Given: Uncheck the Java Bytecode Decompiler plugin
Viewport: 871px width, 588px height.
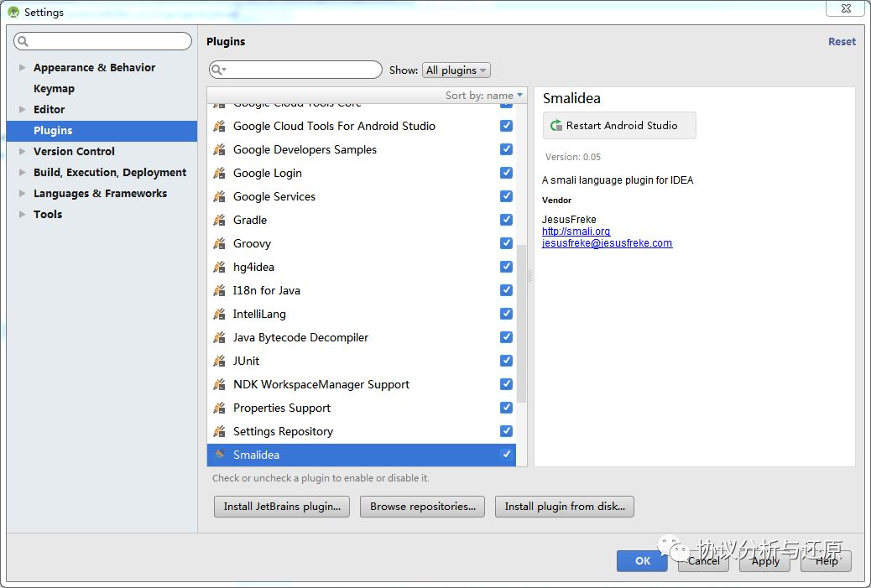Looking at the screenshot, I should coord(506,337).
